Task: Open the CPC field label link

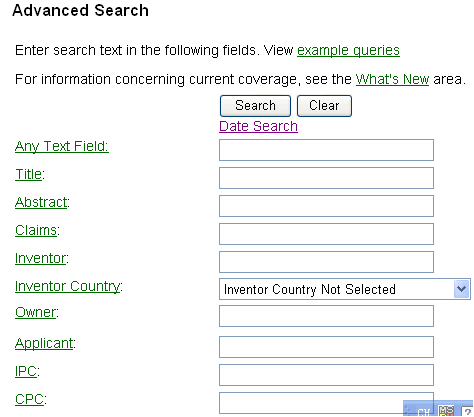Action: pyautogui.click(x=29, y=399)
